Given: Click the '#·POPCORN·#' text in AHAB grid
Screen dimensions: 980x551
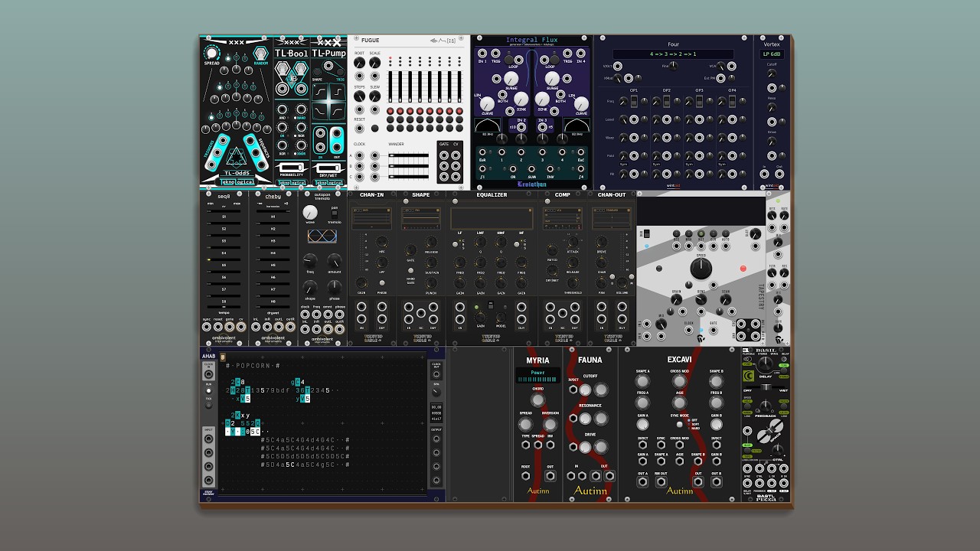Looking at the screenshot, I should pos(253,366).
